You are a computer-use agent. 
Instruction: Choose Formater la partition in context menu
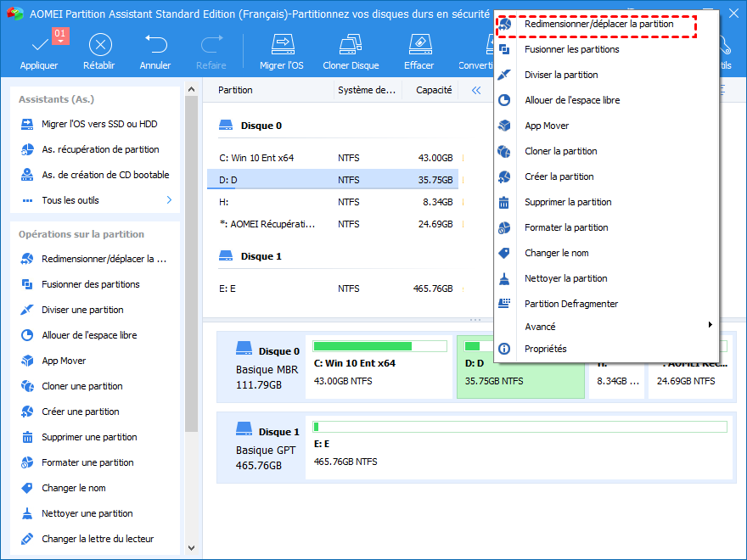tap(606, 227)
